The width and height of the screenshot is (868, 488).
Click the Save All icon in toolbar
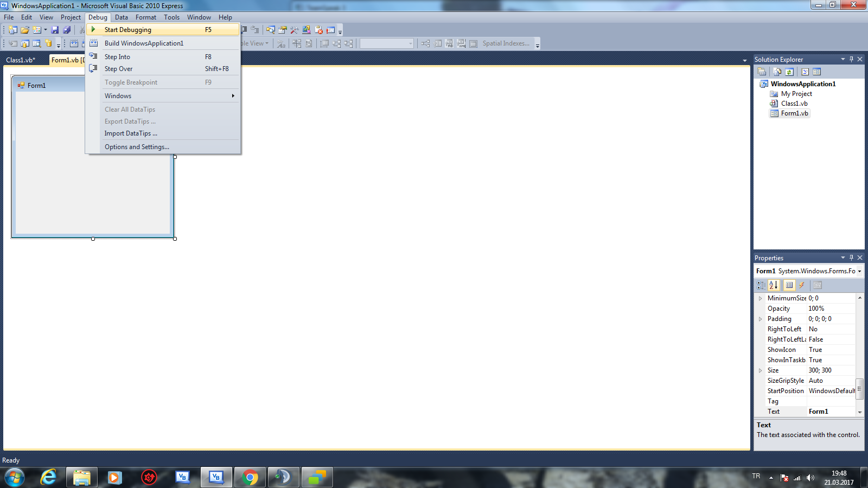(x=67, y=30)
